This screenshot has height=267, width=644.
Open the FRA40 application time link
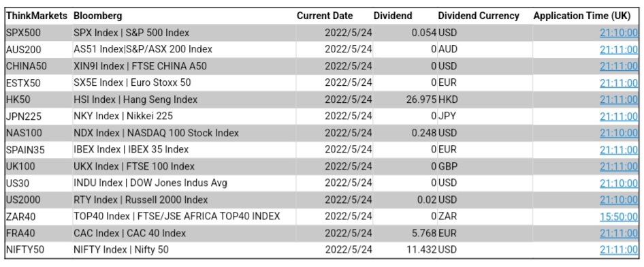(x=619, y=234)
